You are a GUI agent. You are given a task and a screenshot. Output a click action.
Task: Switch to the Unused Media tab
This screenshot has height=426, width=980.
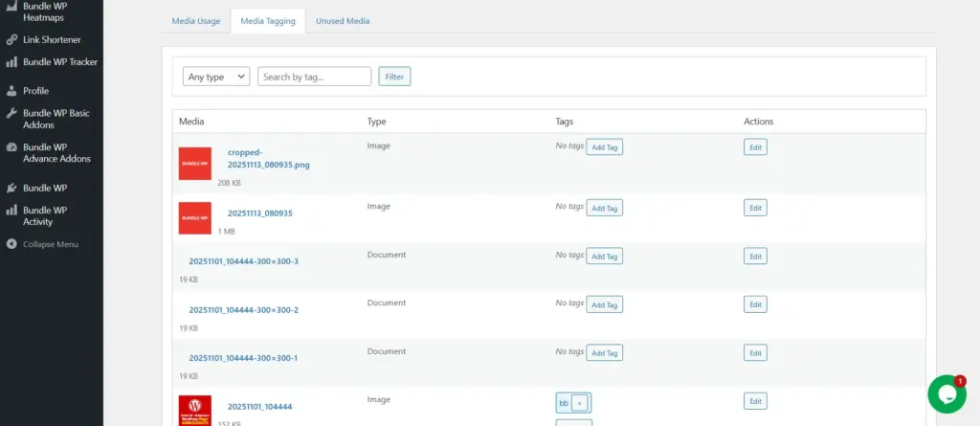[343, 21]
